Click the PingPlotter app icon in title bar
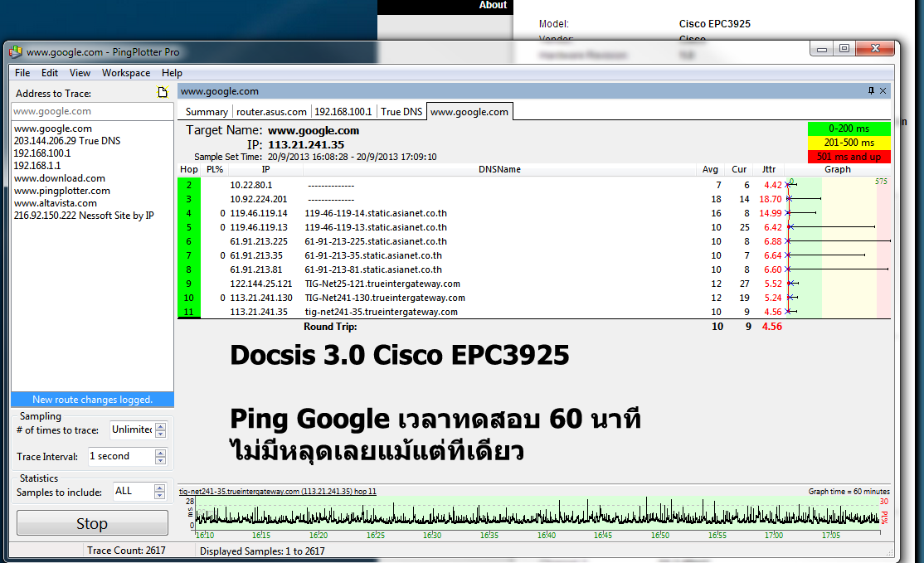 pos(15,52)
